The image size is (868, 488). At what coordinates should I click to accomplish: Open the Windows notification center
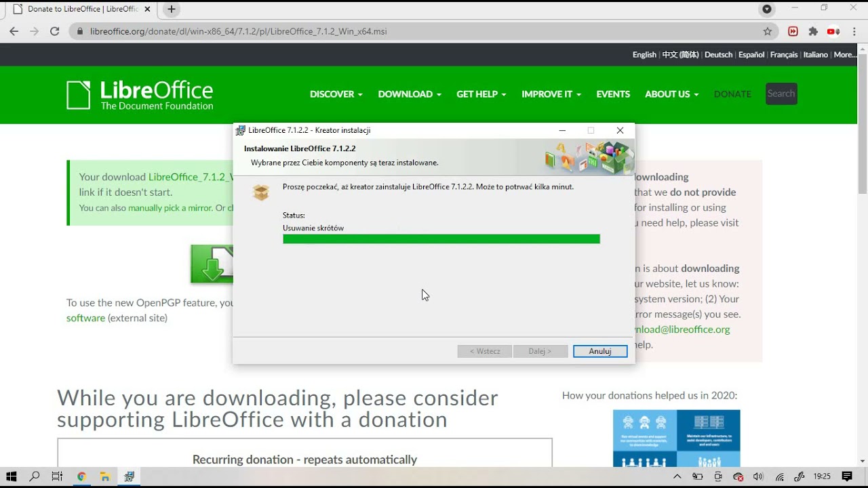pos(847,476)
